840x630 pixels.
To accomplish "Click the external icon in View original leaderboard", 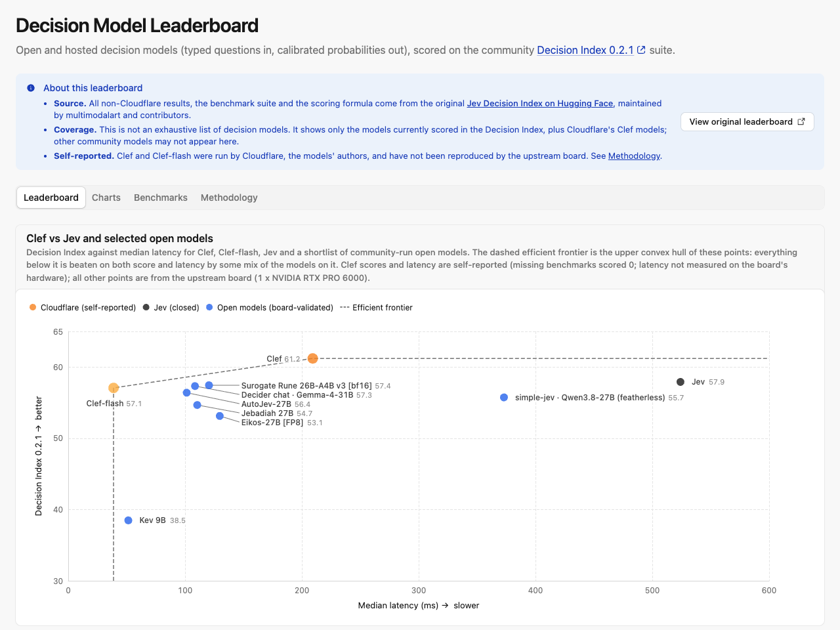I will pyautogui.click(x=801, y=121).
